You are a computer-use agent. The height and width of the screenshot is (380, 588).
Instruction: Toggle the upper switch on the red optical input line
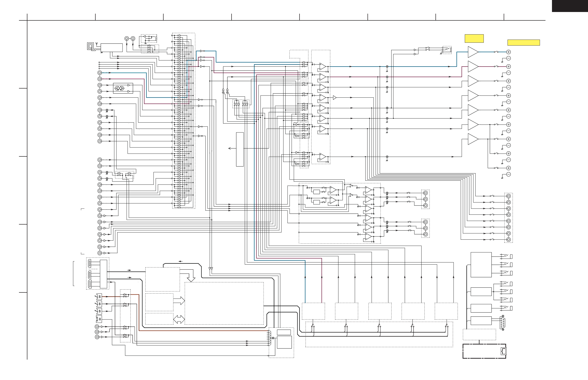tap(125, 295)
